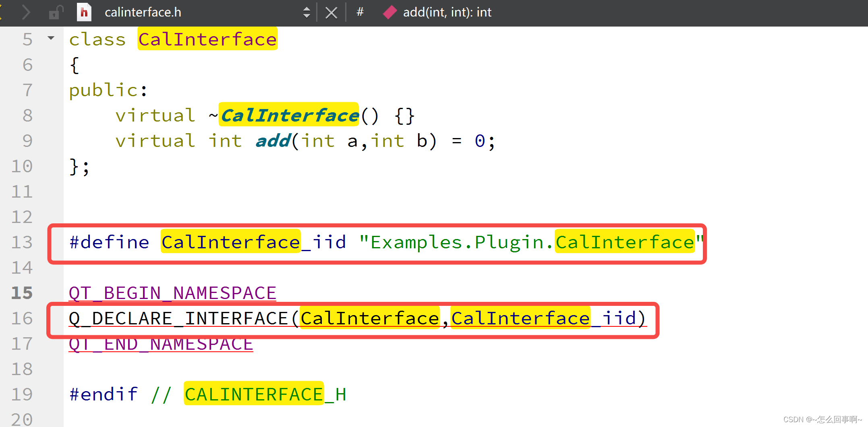868x427 pixels.
Task: Select the highlighted CalInterface class name
Action: coord(207,39)
